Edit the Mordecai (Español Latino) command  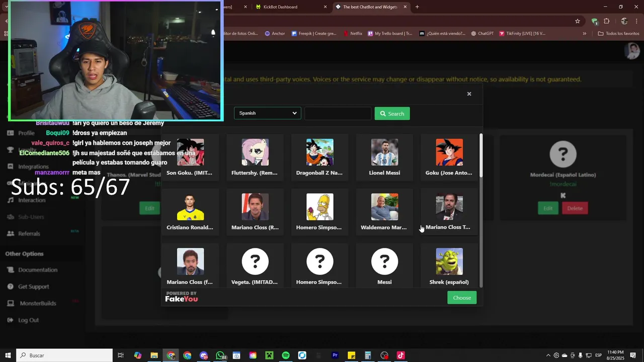548,208
